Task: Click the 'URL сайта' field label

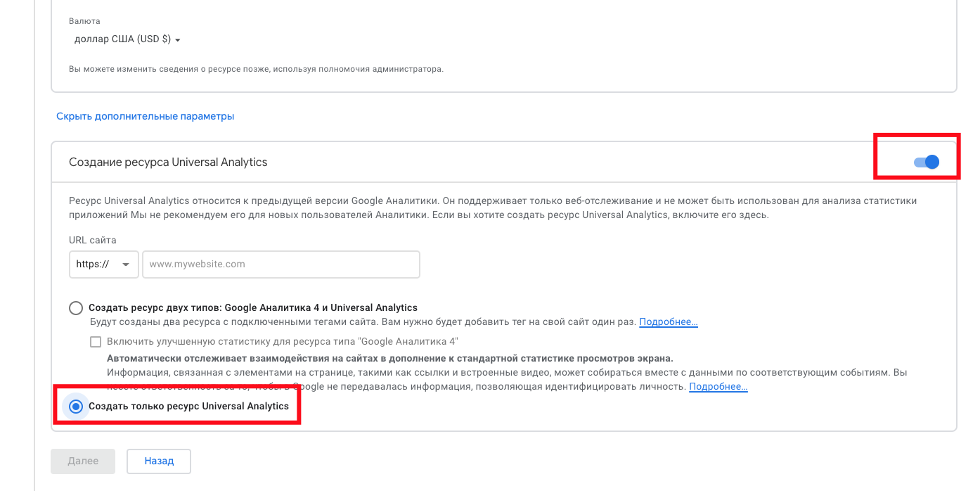Action: pos(93,241)
